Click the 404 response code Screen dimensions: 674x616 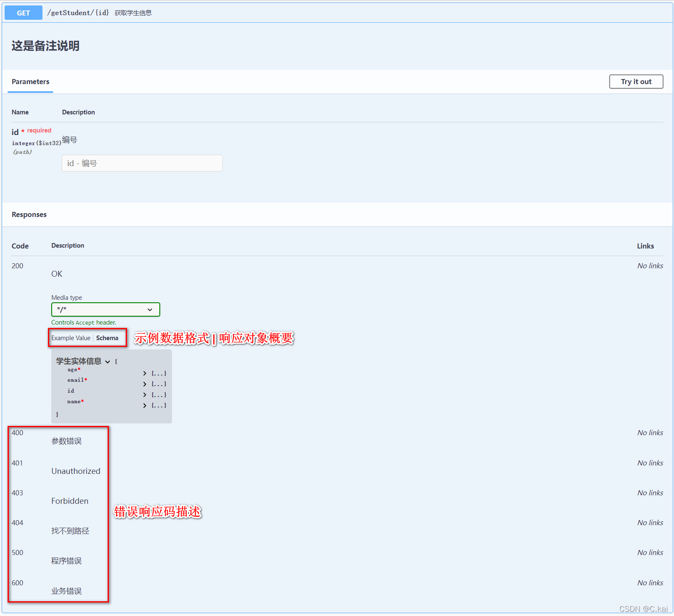click(x=17, y=523)
